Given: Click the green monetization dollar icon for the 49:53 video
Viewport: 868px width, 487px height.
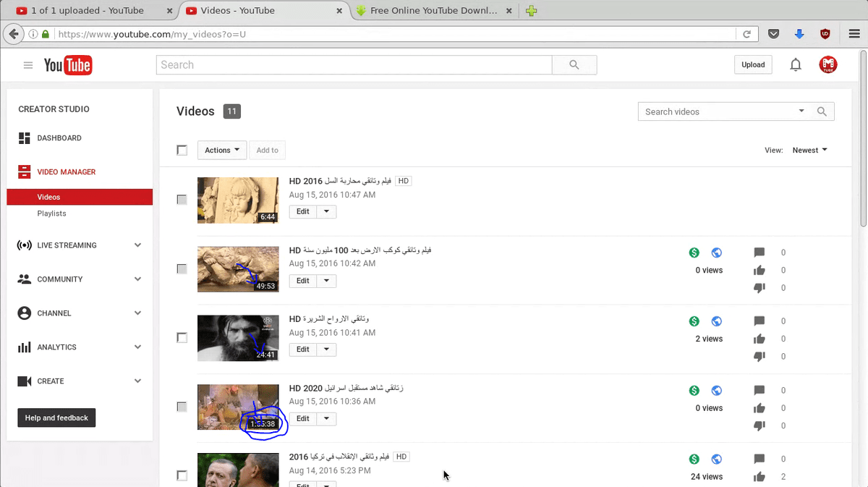Looking at the screenshot, I should point(694,253).
